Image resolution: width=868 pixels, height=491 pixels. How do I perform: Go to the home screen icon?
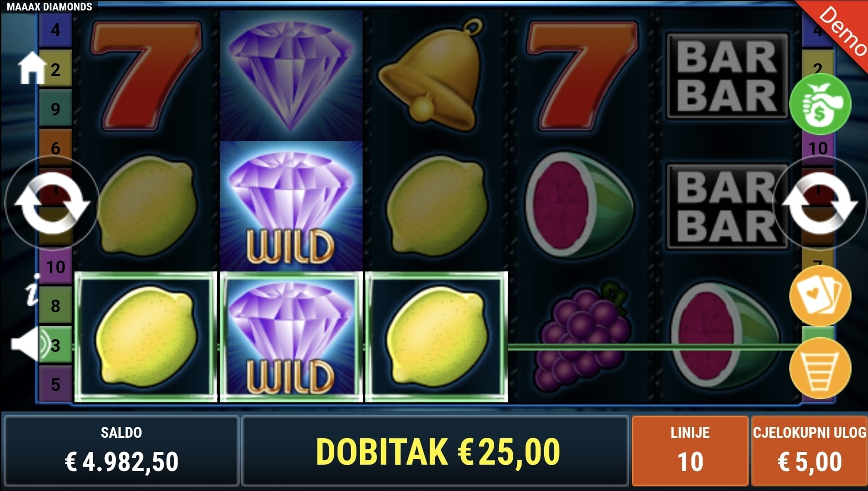tap(32, 69)
